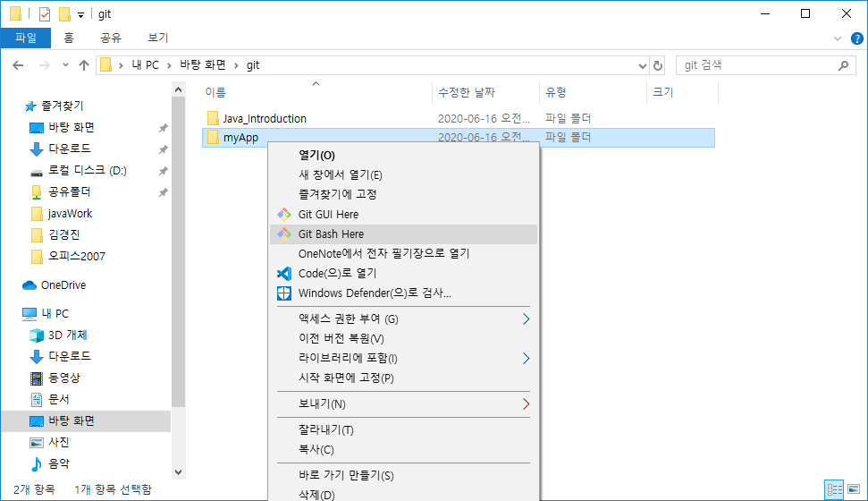Expand 보내기 submenu arrow
The height and width of the screenshot is (501, 868).
(x=526, y=404)
